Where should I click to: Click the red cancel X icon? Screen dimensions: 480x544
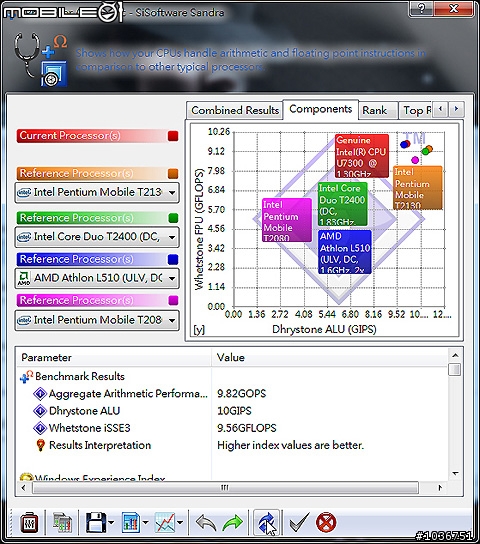point(326,522)
